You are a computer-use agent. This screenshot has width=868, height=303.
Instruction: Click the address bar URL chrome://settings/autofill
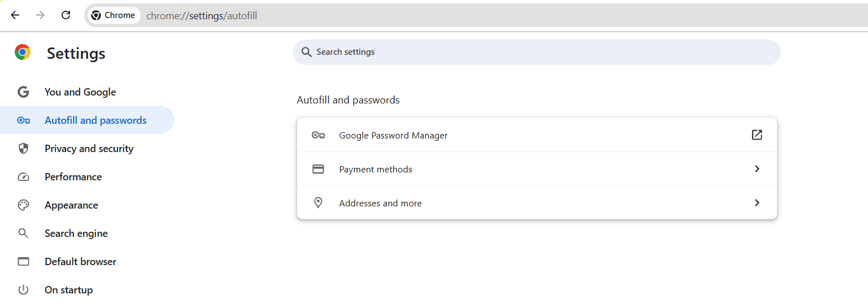click(202, 16)
